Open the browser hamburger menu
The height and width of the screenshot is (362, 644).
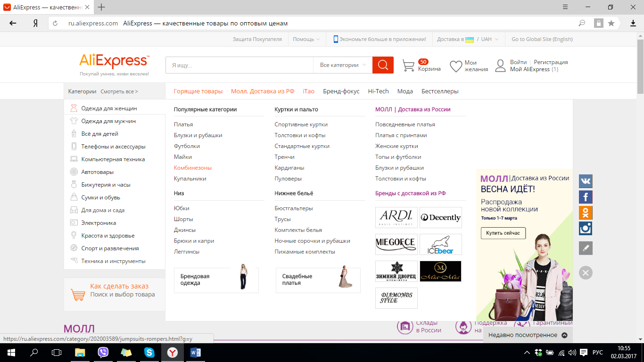pyautogui.click(x=566, y=7)
